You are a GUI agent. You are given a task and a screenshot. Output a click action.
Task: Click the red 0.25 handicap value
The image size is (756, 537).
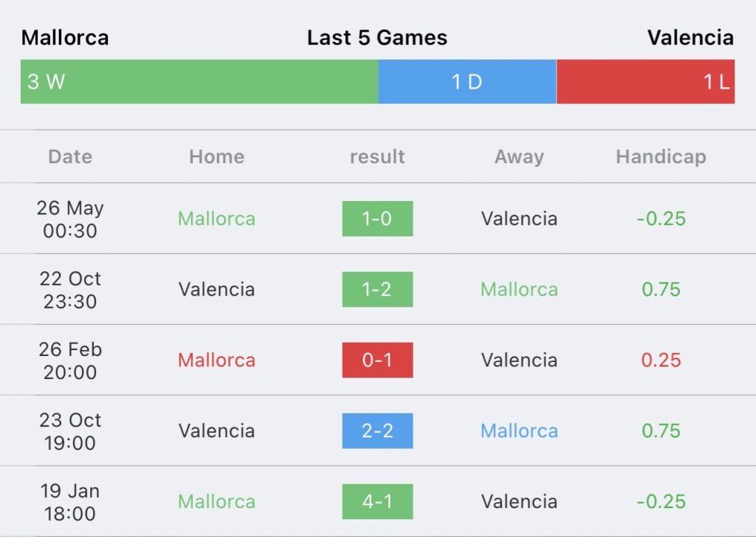pos(661,360)
